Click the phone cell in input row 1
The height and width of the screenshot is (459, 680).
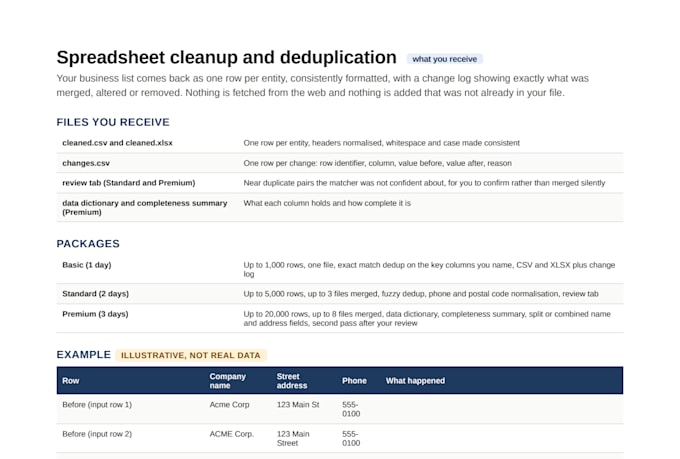(351, 409)
